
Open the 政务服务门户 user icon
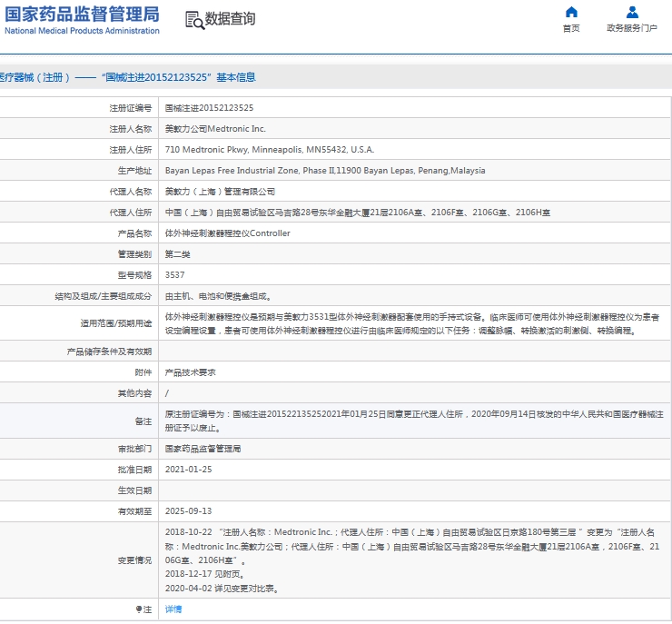click(x=632, y=12)
